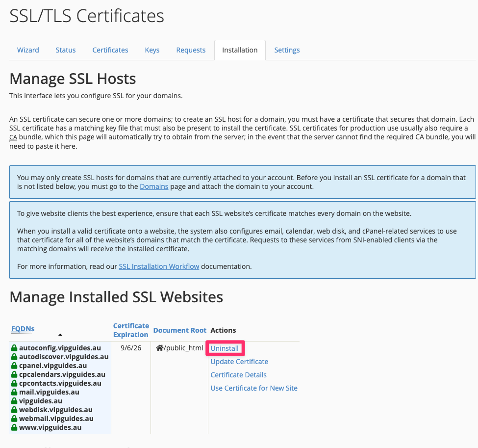This screenshot has height=448, width=478.
Task: Click the lock icon next to cpanel.vipguides.au
Action: [x=14, y=366]
